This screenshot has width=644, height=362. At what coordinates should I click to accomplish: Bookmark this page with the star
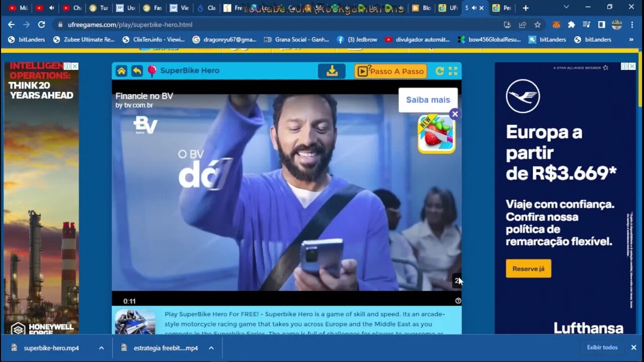[537, 24]
